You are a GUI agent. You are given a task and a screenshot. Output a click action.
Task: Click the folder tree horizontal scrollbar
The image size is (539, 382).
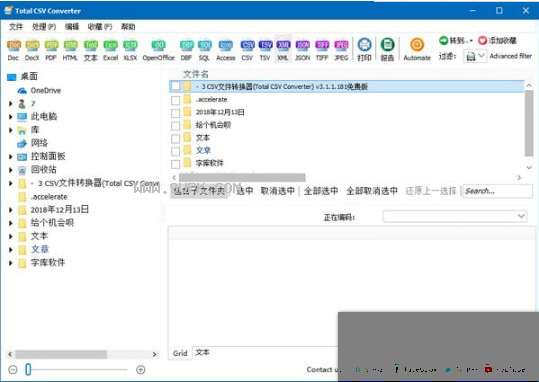click(61, 354)
